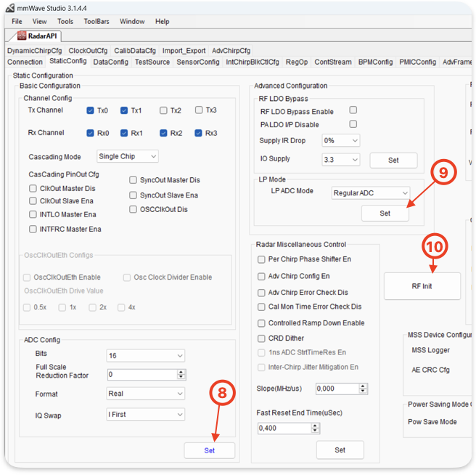Tick the OSCClkOut Dis checkbox
The width and height of the screenshot is (476, 475).
point(133,209)
